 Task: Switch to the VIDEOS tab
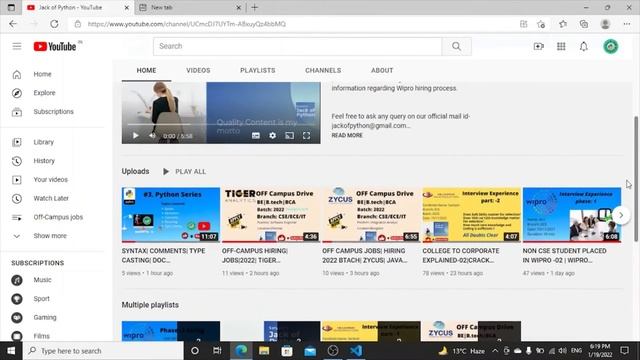point(198,71)
